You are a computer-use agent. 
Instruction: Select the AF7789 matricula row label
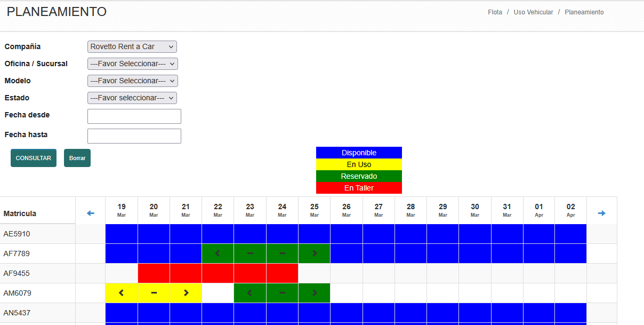pyautogui.click(x=17, y=253)
